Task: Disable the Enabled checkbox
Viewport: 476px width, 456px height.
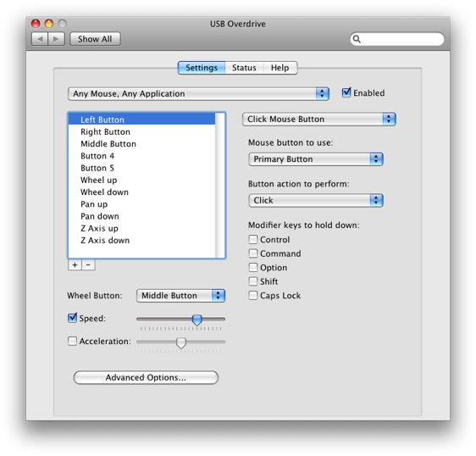Action: pyautogui.click(x=346, y=92)
